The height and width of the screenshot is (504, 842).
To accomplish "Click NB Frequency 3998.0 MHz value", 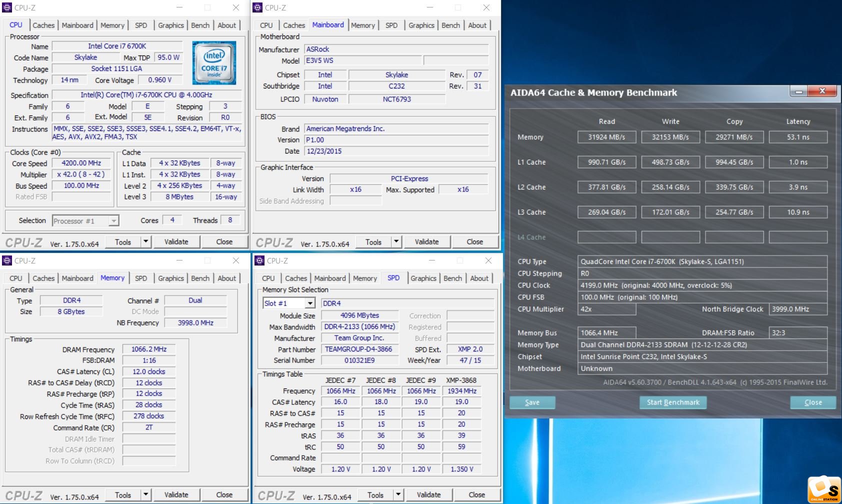I will click(x=195, y=323).
